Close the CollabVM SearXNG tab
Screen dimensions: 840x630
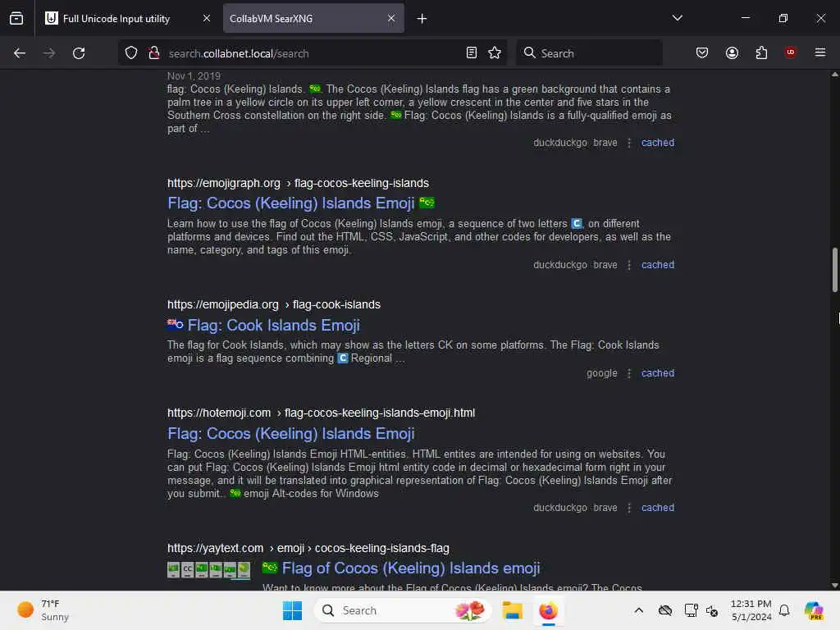click(x=391, y=18)
